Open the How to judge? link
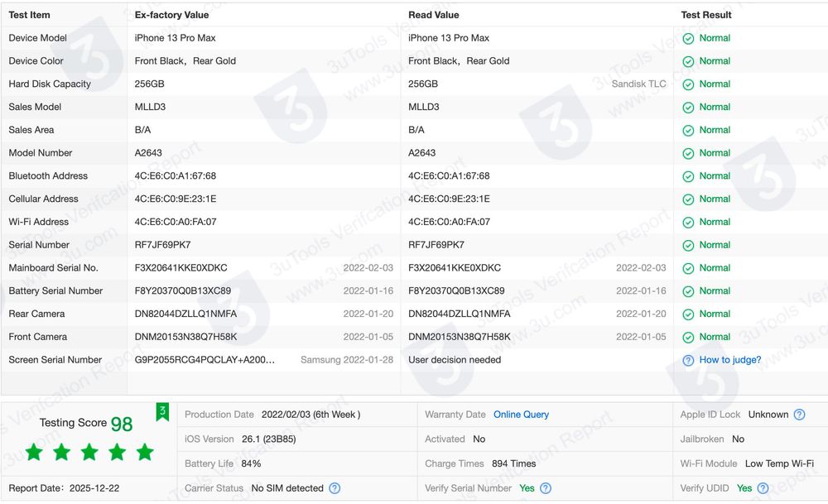The width and height of the screenshot is (828, 504). tap(729, 359)
